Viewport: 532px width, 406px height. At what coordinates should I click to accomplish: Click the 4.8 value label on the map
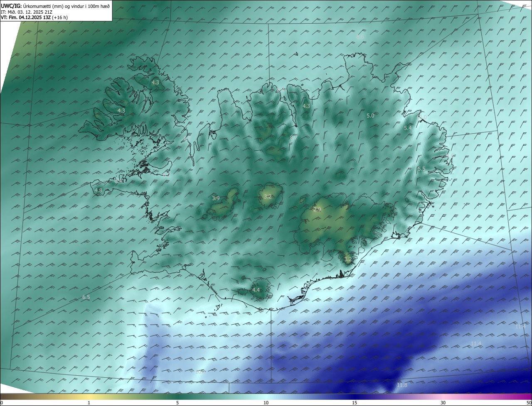click(99, 190)
